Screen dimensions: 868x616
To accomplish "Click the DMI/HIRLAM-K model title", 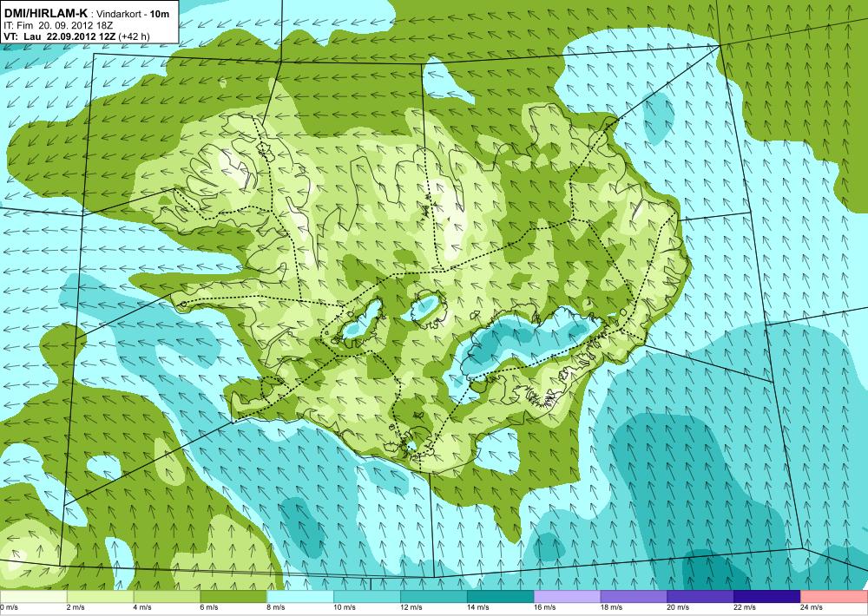I will point(45,14).
